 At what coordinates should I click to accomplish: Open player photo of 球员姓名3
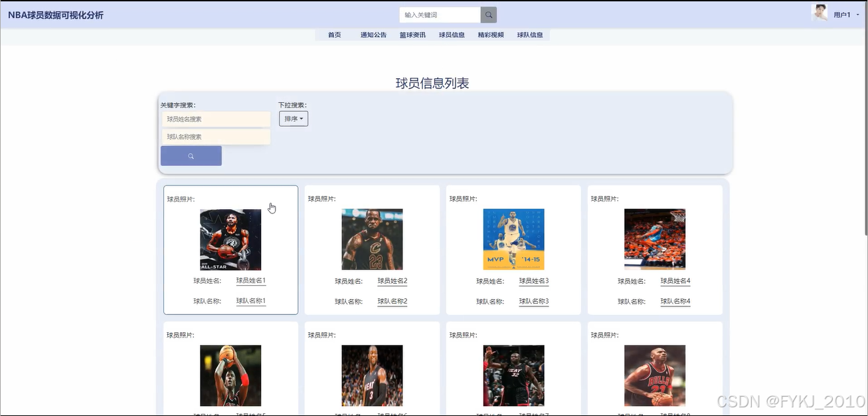tap(513, 239)
